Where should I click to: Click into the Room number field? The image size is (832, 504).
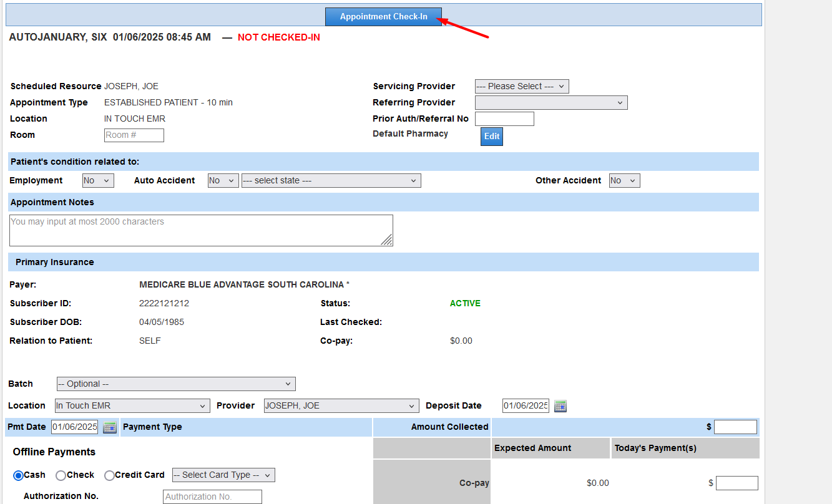(x=134, y=135)
